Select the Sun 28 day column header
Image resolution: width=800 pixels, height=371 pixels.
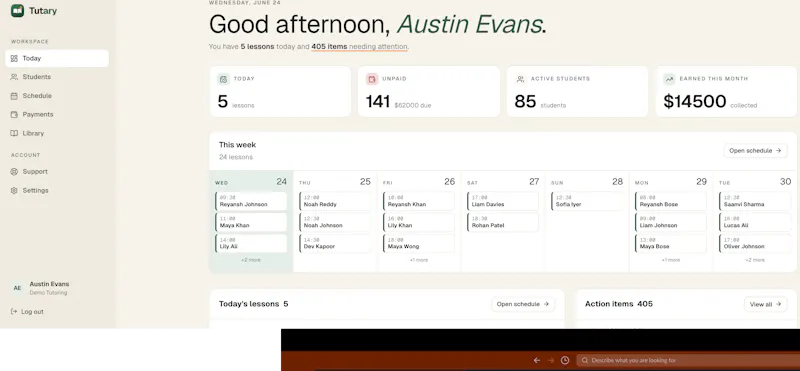click(587, 182)
